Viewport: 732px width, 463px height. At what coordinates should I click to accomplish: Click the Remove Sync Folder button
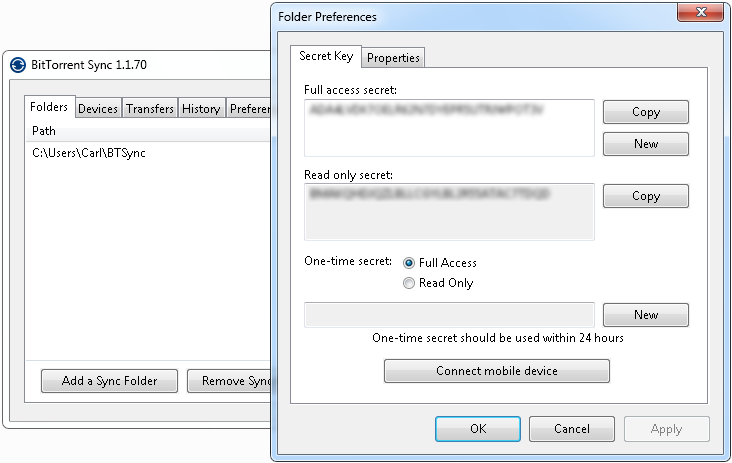(229, 381)
